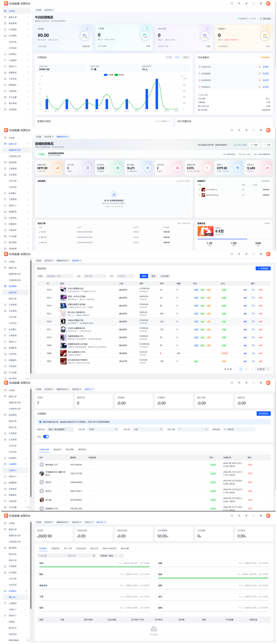Click the 成交买家 card users icon

point(178,168)
